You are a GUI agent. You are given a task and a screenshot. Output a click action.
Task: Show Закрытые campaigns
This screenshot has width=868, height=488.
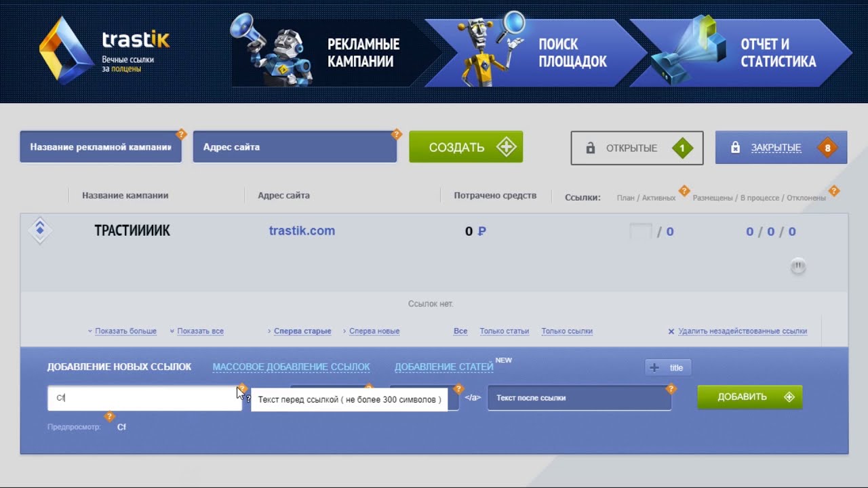781,148
